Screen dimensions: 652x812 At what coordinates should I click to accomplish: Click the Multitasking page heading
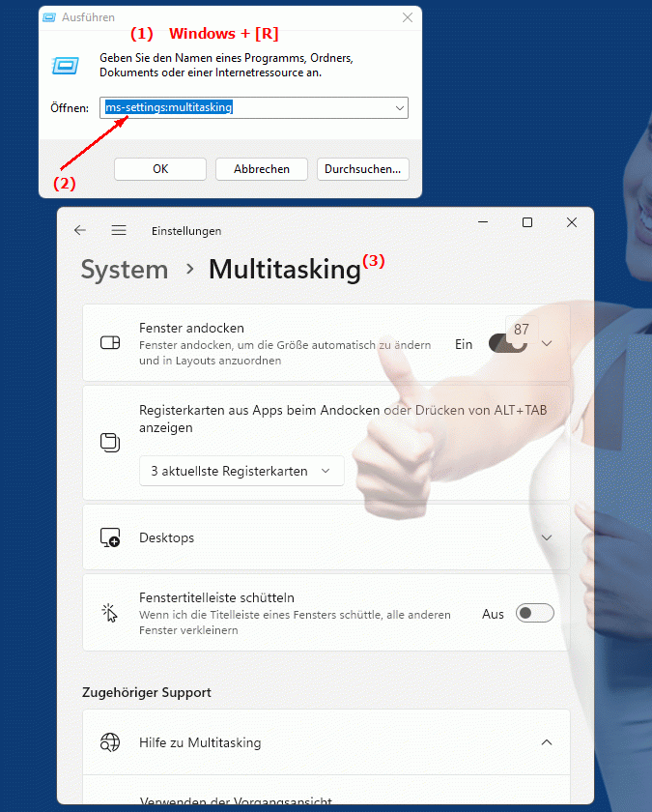click(x=285, y=270)
